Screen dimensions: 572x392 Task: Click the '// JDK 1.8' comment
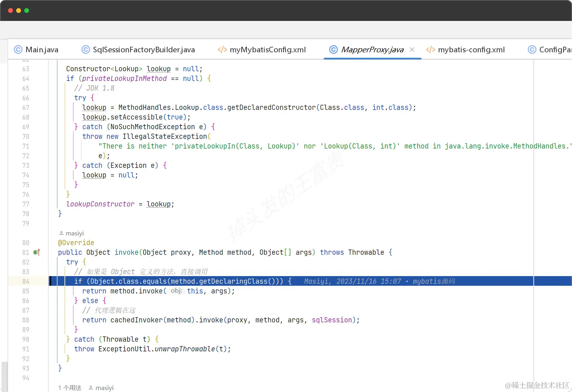tap(94, 88)
